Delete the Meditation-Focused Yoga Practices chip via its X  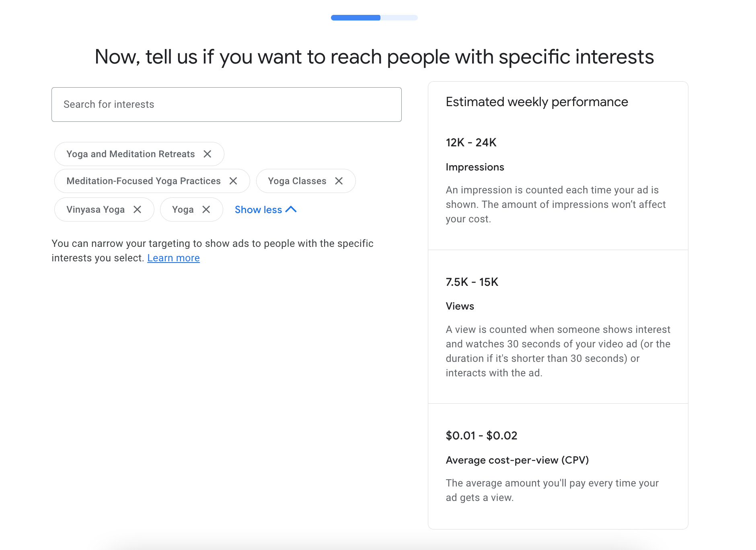point(233,181)
